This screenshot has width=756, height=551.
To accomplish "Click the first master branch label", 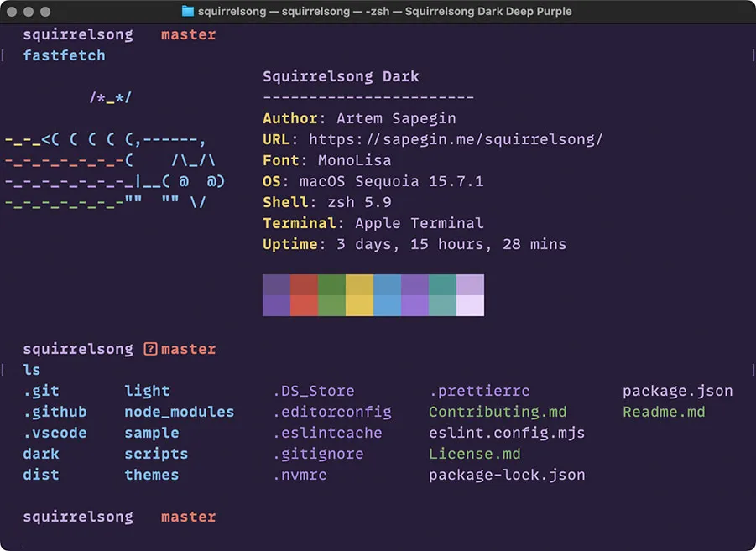I will [x=188, y=34].
